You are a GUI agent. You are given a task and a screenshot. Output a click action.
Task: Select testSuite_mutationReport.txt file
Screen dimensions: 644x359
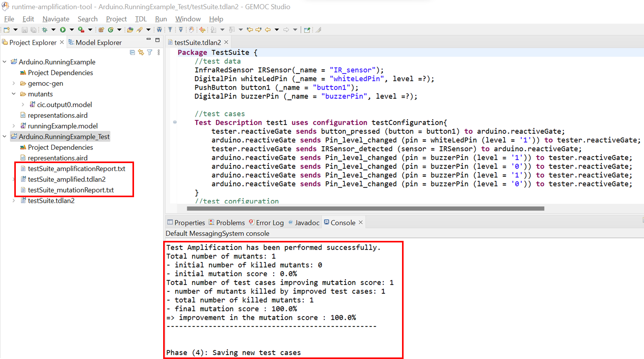pyautogui.click(x=67, y=190)
